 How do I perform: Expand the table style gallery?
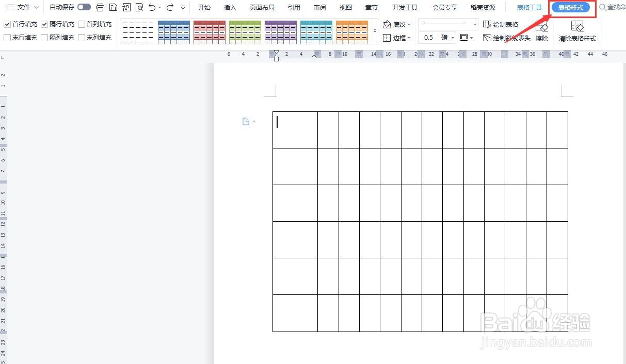pyautogui.click(x=375, y=31)
